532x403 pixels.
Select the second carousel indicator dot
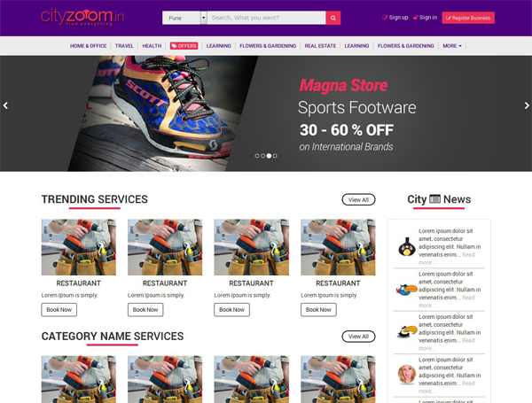pos(263,156)
